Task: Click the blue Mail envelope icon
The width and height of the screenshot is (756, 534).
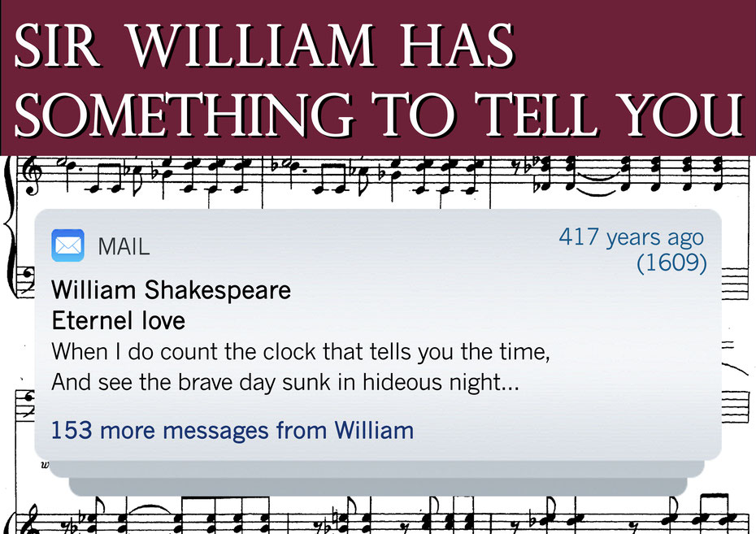Action: pyautogui.click(x=68, y=245)
